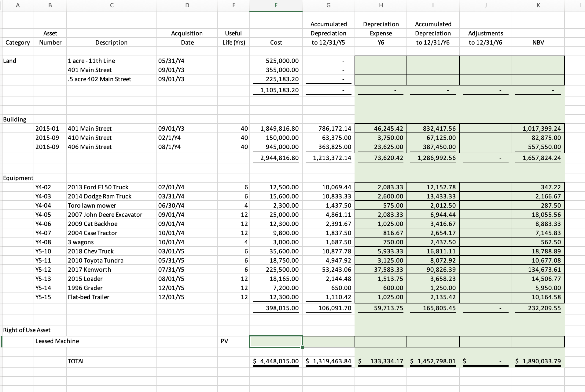Viewport: 585px width, 392px height.
Task: Select '2013 Ford F150 Truck' cell
Action: point(111,187)
